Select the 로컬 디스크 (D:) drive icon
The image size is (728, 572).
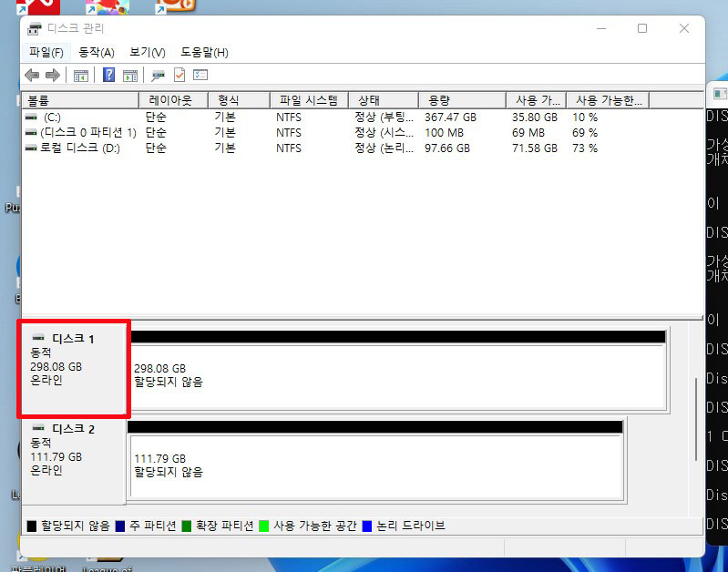click(x=31, y=148)
